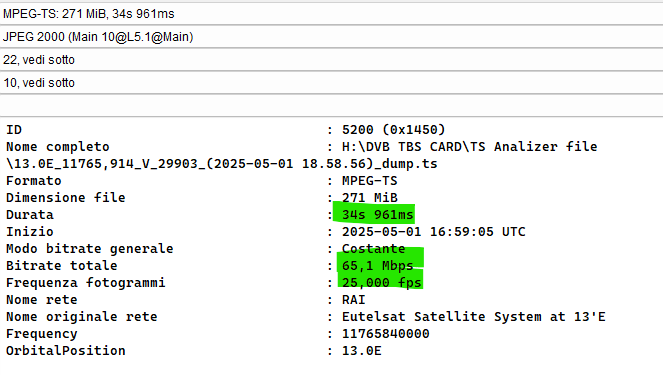Select the 'MPEG-TS: 271 MiB, 34s 961ms' summary row
The width and height of the screenshot is (663, 375).
point(332,14)
